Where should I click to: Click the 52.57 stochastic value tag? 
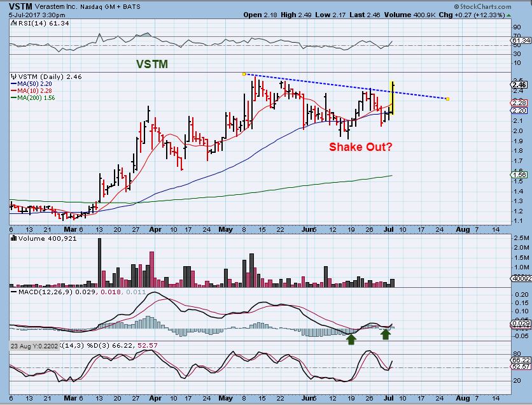pyautogui.click(x=521, y=367)
